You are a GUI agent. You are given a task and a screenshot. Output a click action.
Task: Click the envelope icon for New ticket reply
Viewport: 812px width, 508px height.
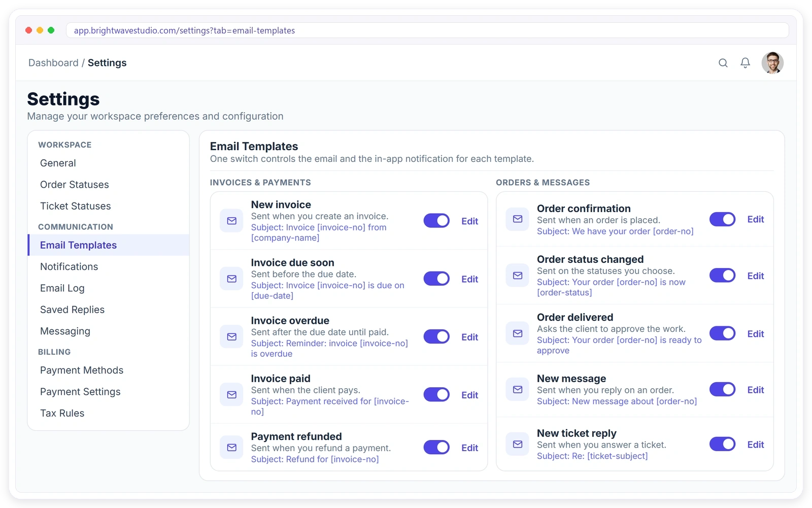(518, 444)
